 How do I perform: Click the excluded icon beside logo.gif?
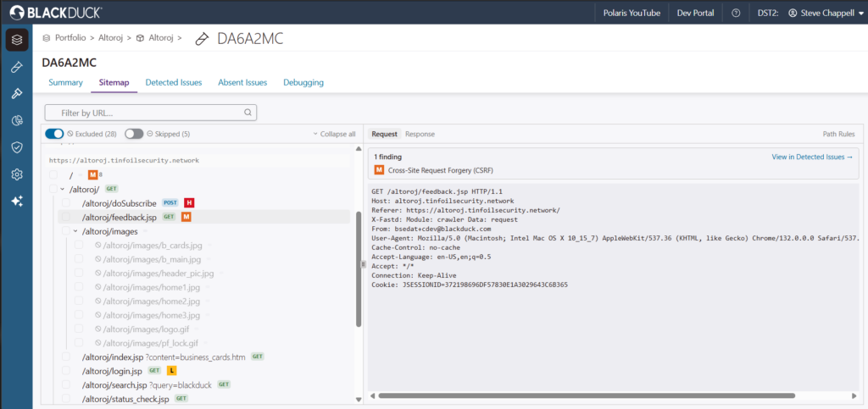(98, 329)
